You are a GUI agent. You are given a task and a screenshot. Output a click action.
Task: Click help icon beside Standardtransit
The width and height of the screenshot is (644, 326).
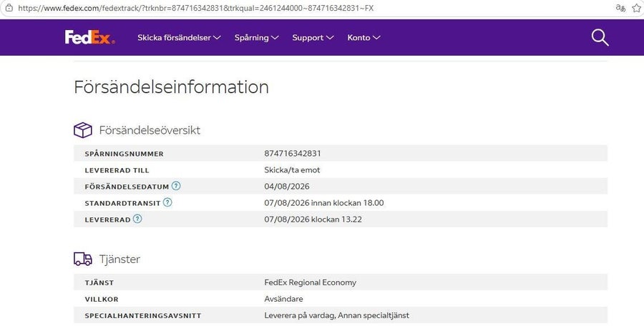[167, 202]
